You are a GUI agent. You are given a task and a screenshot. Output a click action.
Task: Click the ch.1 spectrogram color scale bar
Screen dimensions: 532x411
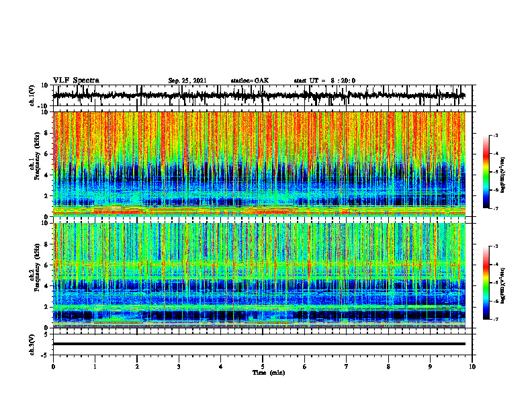pyautogui.click(x=486, y=172)
